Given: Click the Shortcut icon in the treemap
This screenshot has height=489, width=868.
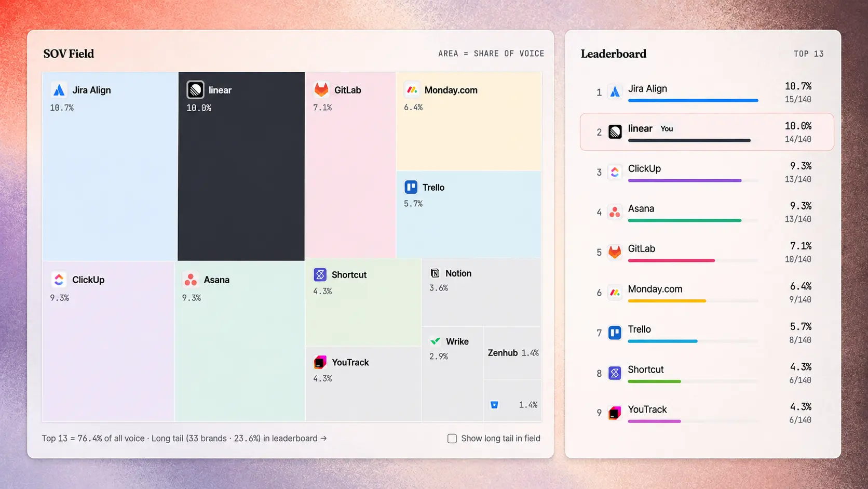Looking at the screenshot, I should (x=320, y=274).
